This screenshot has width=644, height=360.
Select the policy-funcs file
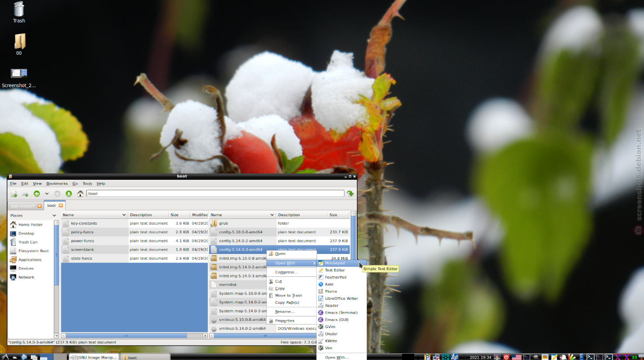click(82, 232)
